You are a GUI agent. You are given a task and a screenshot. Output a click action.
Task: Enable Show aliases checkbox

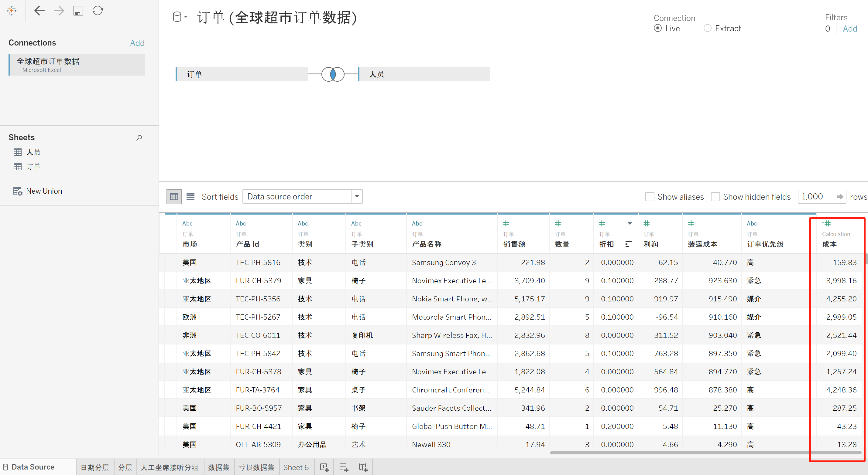(649, 197)
